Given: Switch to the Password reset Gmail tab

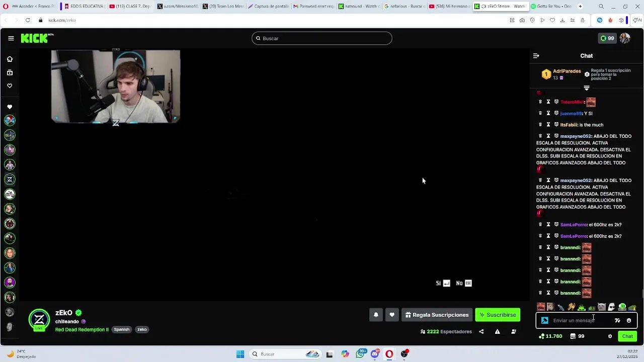Looking at the screenshot, I should pos(313,7).
